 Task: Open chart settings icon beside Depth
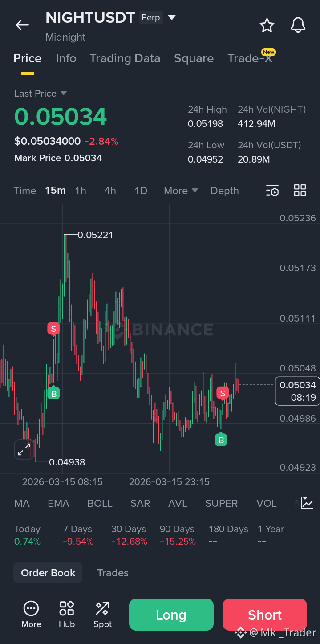[x=272, y=191]
